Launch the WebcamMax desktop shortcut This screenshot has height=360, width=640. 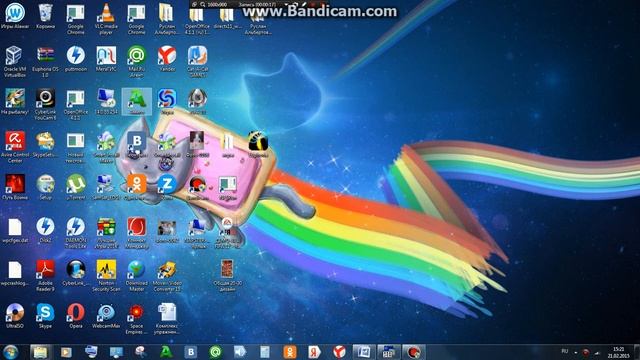click(106, 316)
